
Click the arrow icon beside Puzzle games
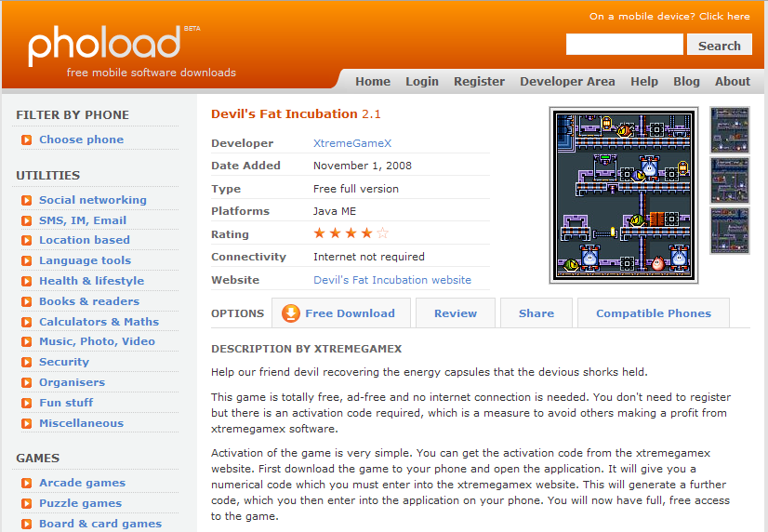pyautogui.click(x=26, y=503)
